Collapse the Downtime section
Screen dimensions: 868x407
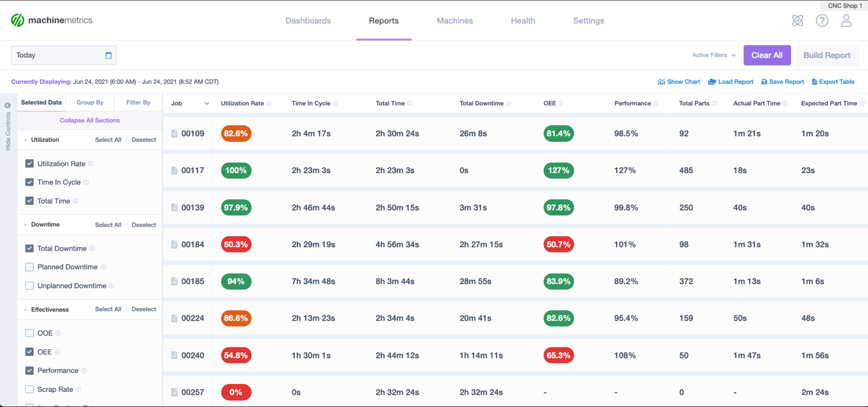[25, 225]
